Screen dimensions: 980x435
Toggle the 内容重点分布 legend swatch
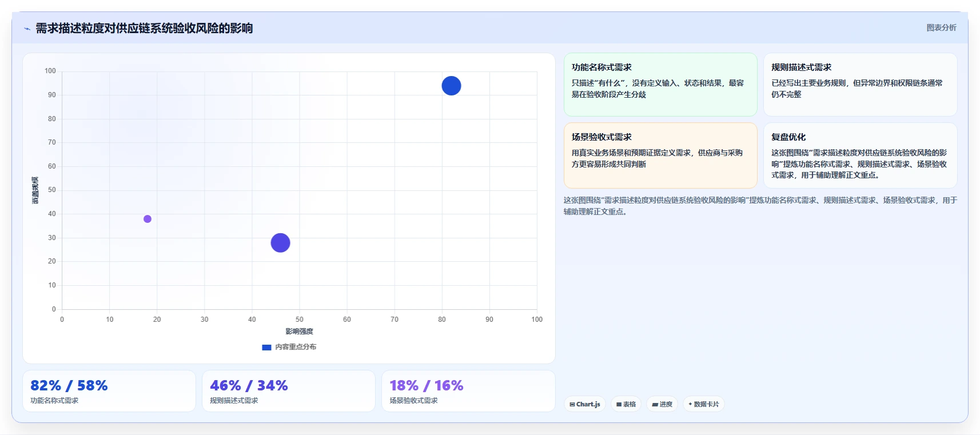(266, 347)
